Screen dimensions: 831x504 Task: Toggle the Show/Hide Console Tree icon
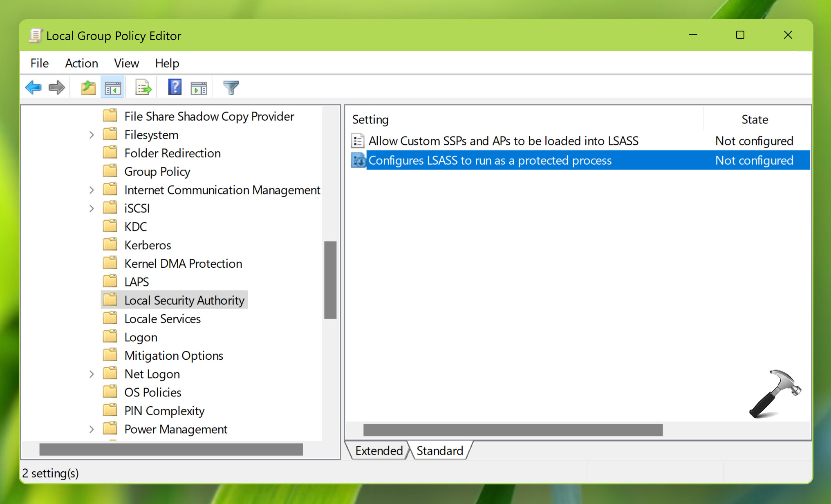(113, 87)
